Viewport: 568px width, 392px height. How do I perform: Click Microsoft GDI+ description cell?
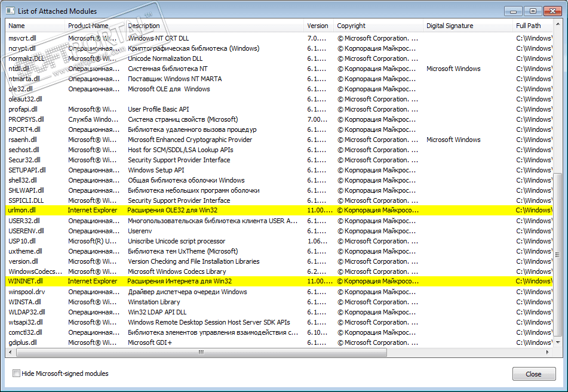[x=150, y=342]
